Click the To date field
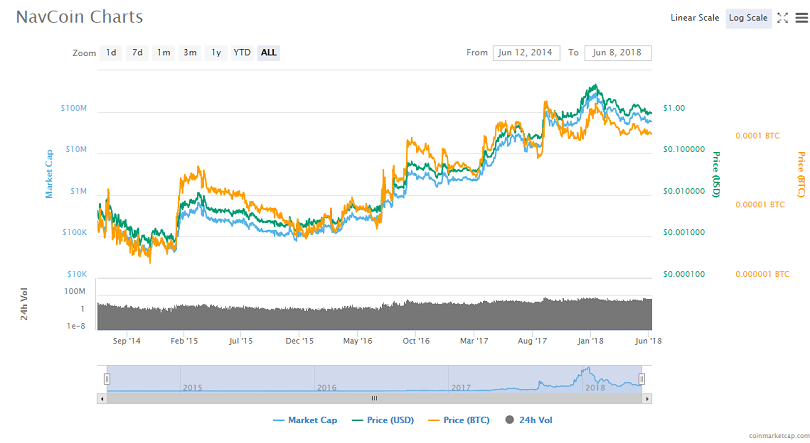 coord(617,53)
